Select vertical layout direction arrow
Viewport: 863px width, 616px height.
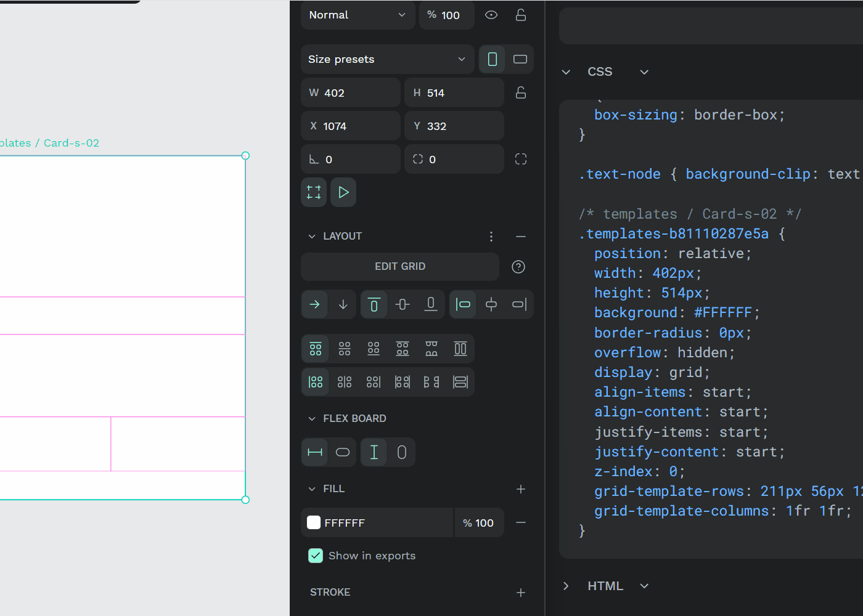tap(343, 304)
